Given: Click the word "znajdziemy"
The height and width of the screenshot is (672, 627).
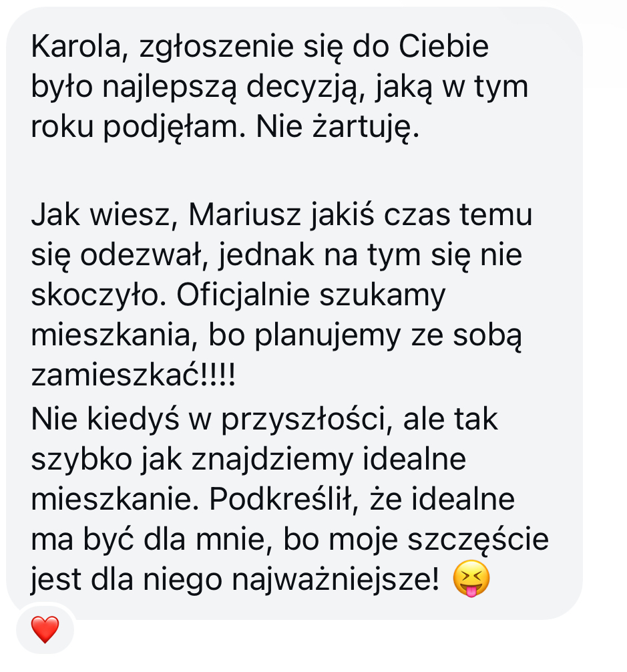Looking at the screenshot, I should tap(272, 460).
